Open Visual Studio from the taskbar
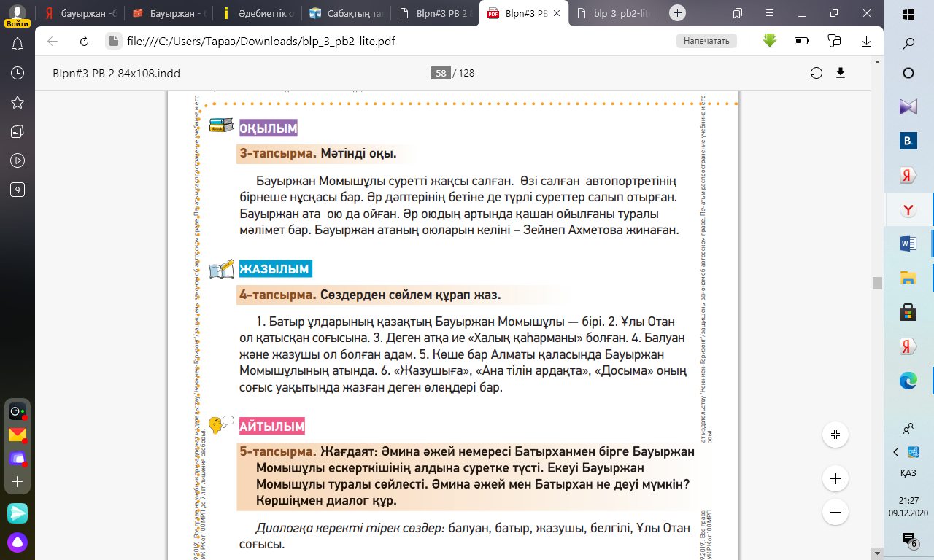 908,107
